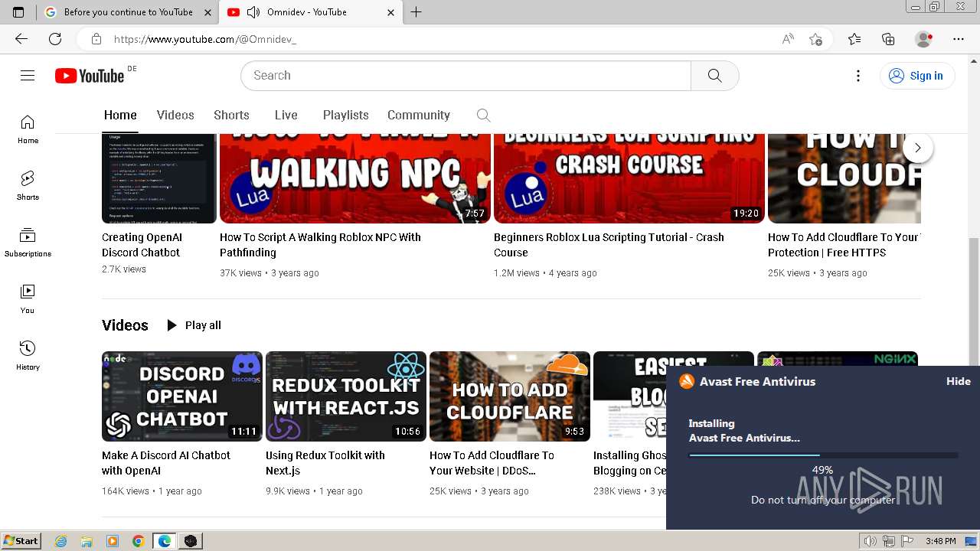Click the Sign in button
Image resolution: width=980 pixels, height=551 pixels.
pyautogui.click(x=917, y=75)
